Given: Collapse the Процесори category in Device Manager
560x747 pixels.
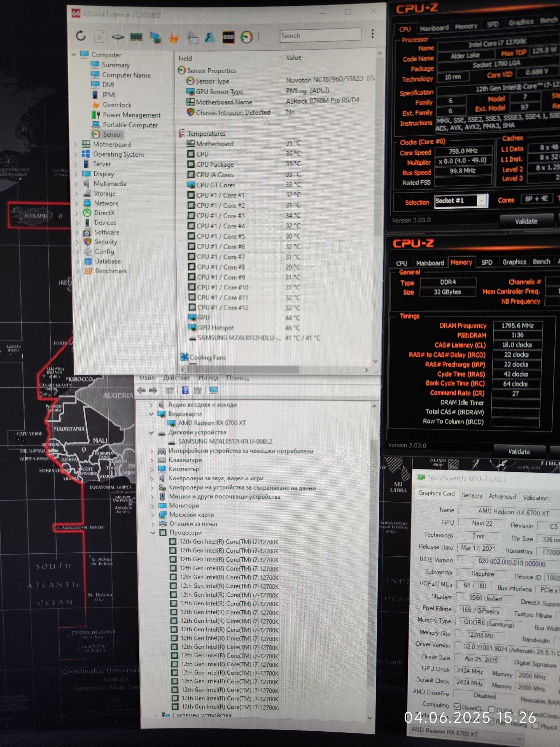Looking at the screenshot, I should pyautogui.click(x=153, y=532).
